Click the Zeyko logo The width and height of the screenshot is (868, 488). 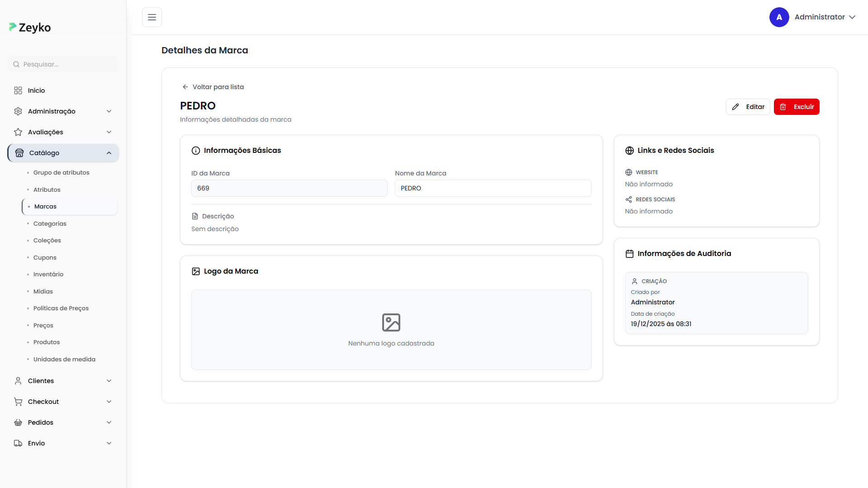coord(30,28)
